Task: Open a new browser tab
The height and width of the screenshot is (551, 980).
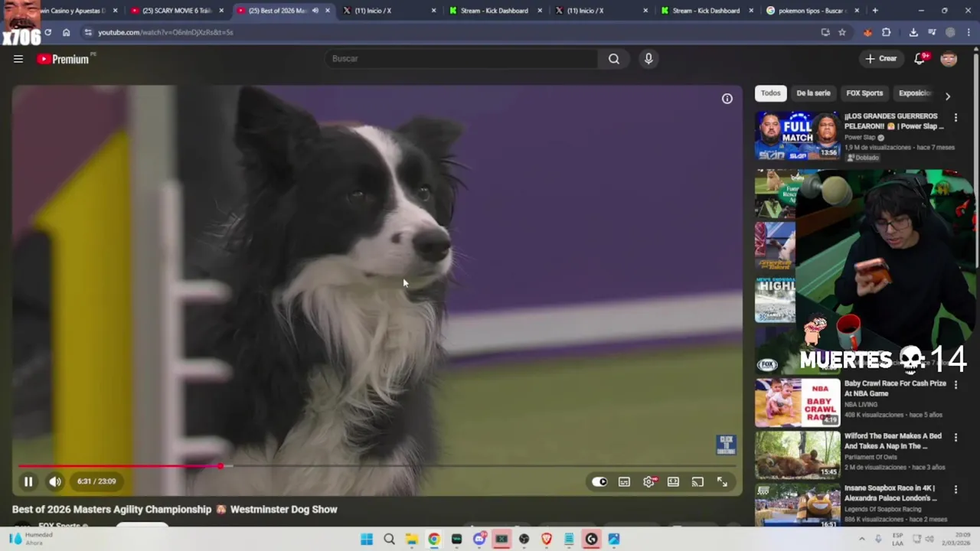Action: 875,11
